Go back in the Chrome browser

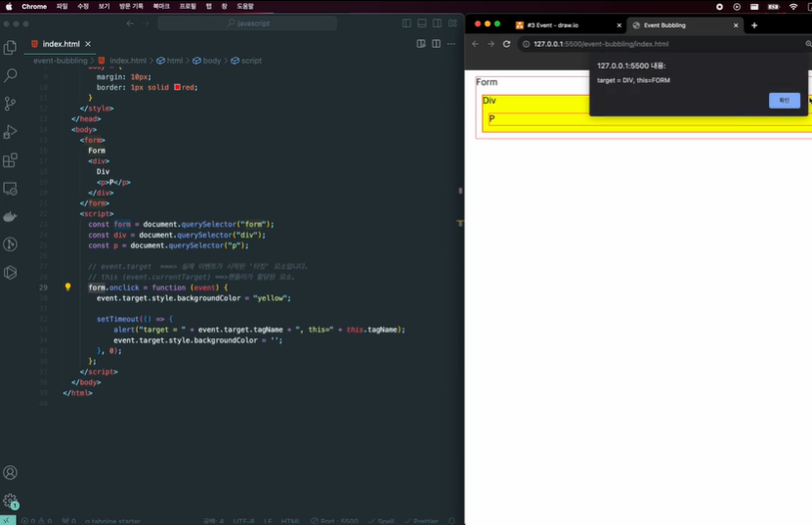click(x=476, y=44)
